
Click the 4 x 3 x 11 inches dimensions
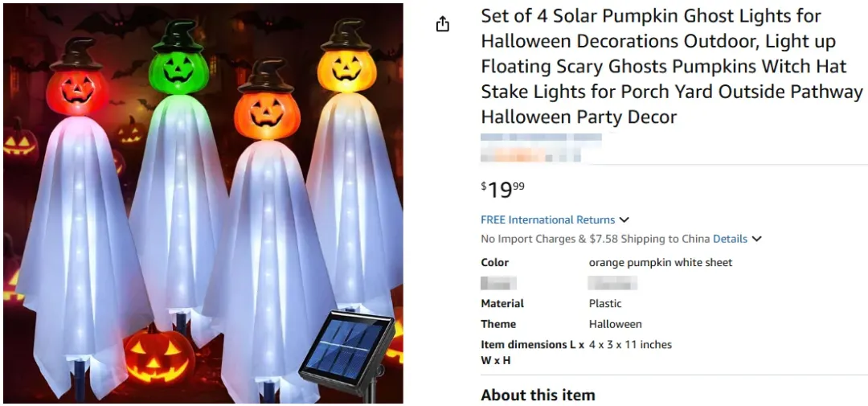630,345
